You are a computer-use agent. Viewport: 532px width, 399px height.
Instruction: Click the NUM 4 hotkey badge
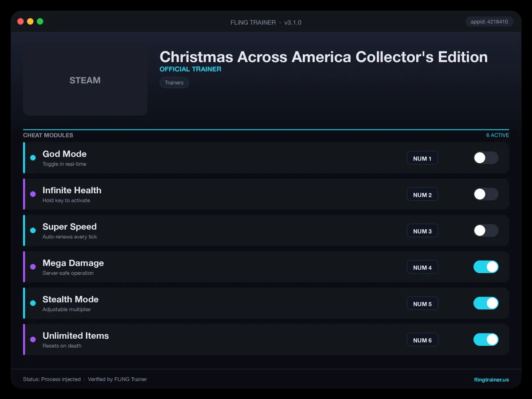click(422, 267)
